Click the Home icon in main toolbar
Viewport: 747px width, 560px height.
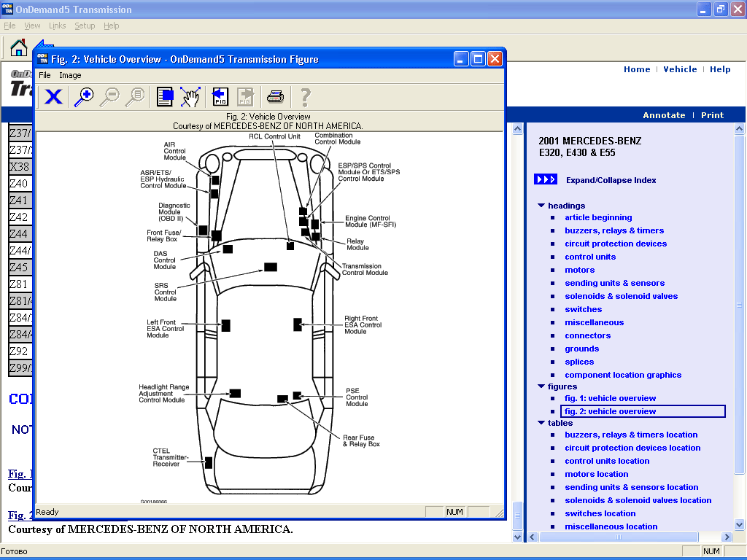(19, 47)
